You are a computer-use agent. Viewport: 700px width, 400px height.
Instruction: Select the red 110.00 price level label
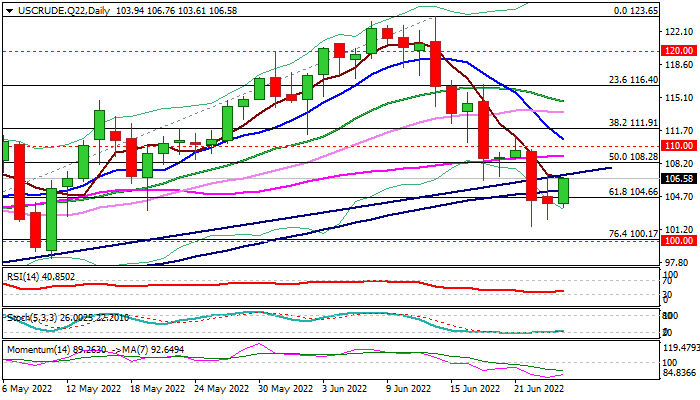point(679,145)
